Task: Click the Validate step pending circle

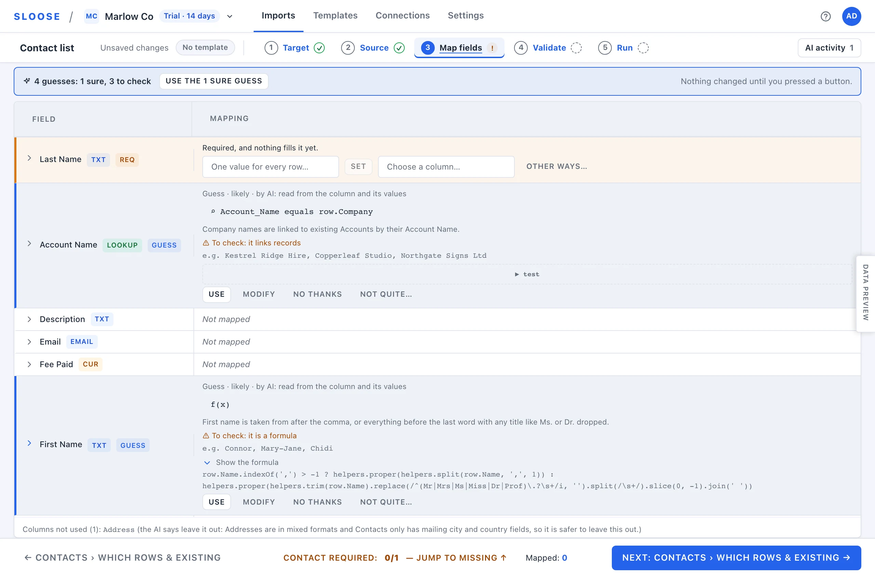Action: coord(576,48)
